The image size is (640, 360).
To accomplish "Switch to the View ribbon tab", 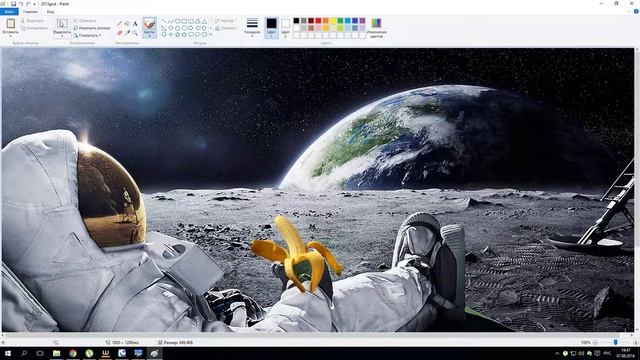I will [50, 12].
